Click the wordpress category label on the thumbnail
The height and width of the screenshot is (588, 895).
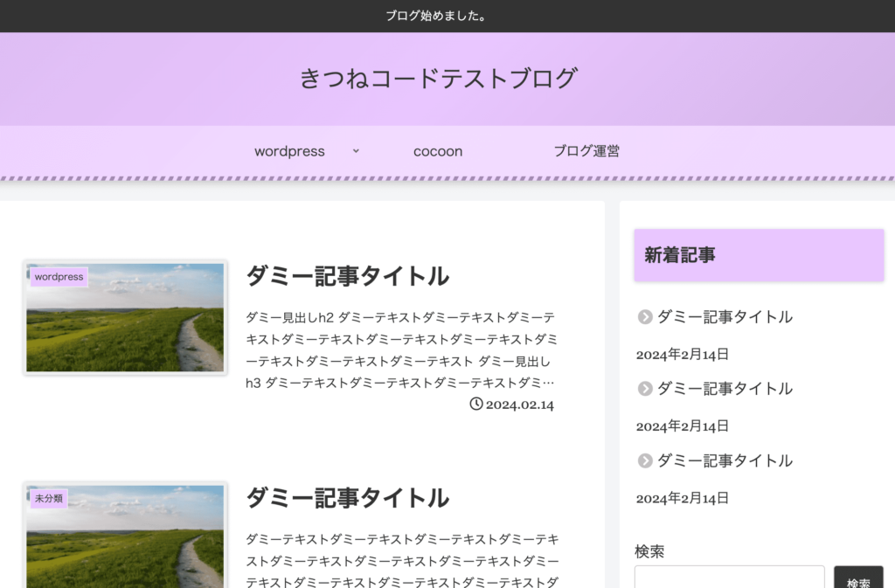59,277
